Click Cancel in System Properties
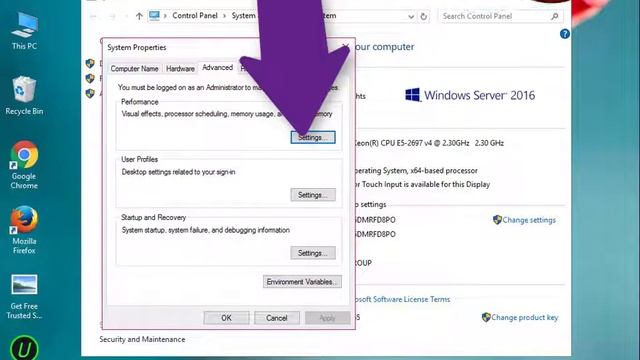The width and height of the screenshot is (640, 360). 277,318
